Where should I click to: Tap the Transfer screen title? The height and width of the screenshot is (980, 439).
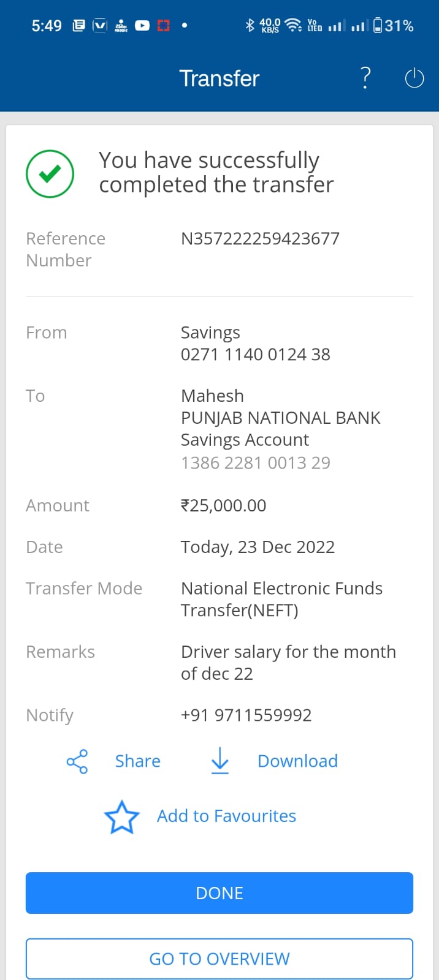(x=219, y=78)
